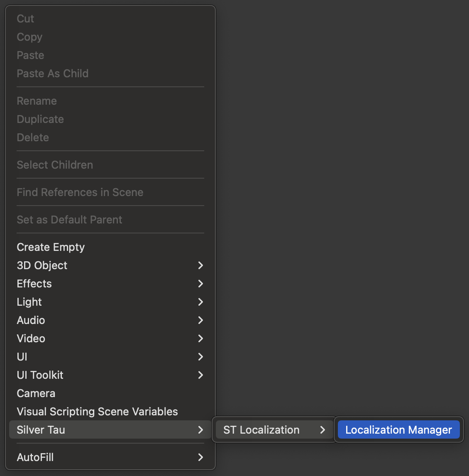Expand the 3D Object submenu
The height and width of the screenshot is (476, 469).
[x=42, y=265]
